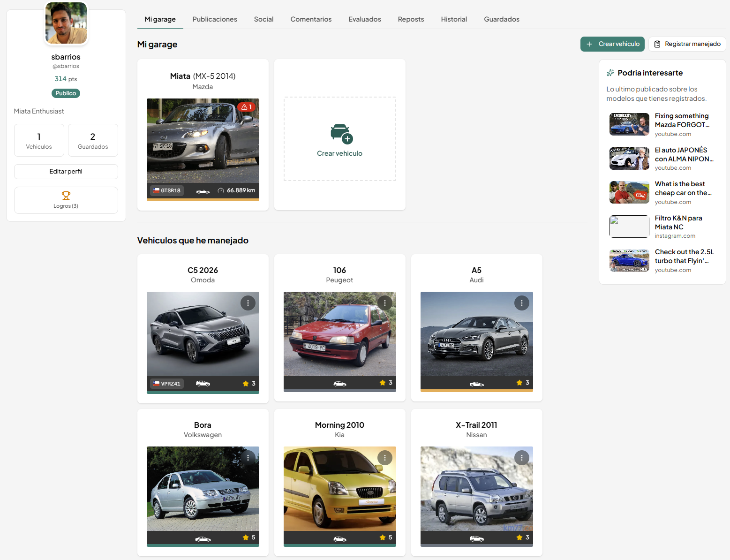
Task: Click thumbnail of El auto JAPONÉS video
Action: pyautogui.click(x=629, y=159)
